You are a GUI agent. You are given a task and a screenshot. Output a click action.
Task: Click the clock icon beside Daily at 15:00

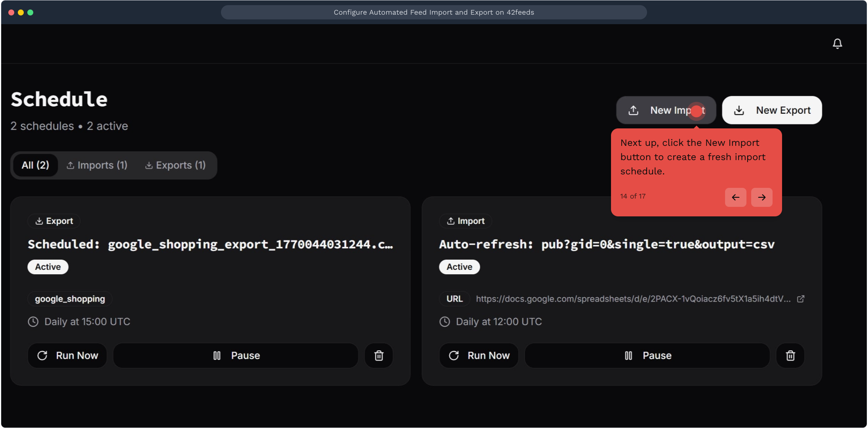point(33,322)
